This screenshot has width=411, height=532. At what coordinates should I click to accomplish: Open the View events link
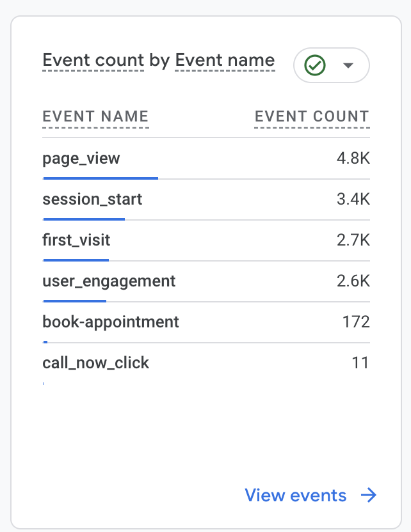[x=296, y=495]
